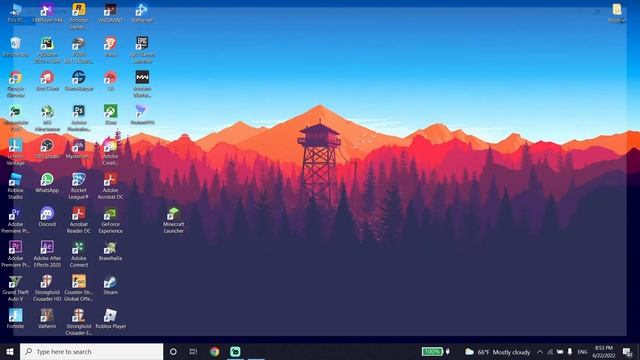Image resolution: width=640 pixels, height=360 pixels.
Task: Open the This PC desktop icon
Action: tap(16, 12)
